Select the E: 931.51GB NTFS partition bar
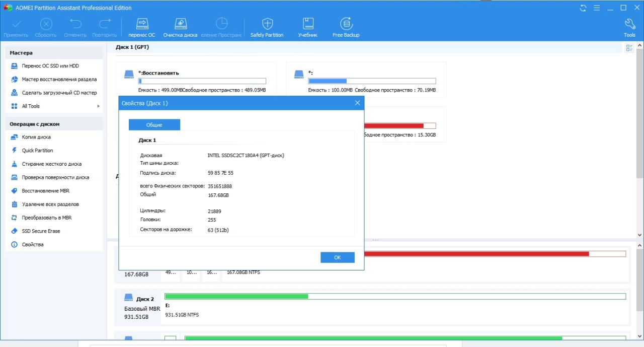Screen dimensions: 644x347 tap(395, 297)
